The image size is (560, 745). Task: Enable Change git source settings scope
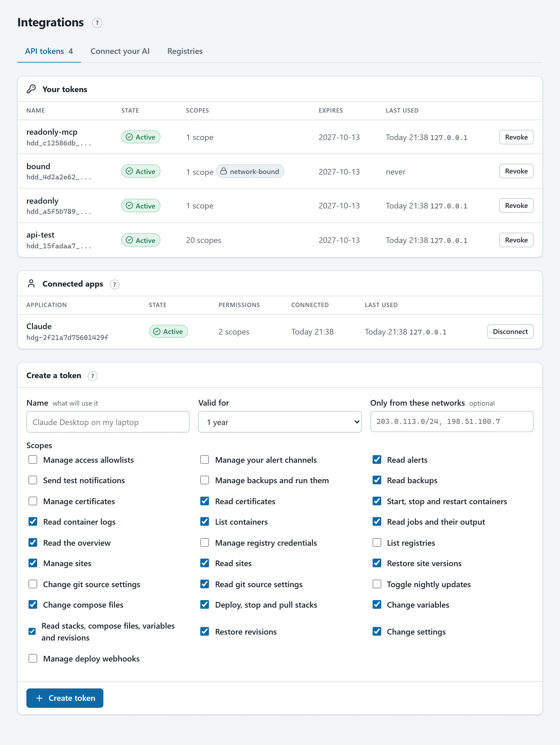click(x=33, y=584)
